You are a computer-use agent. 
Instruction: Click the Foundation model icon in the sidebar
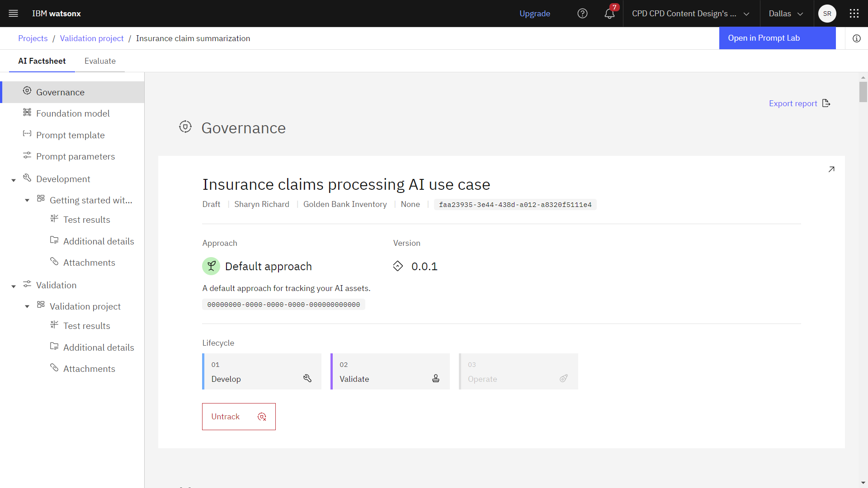[x=27, y=112]
